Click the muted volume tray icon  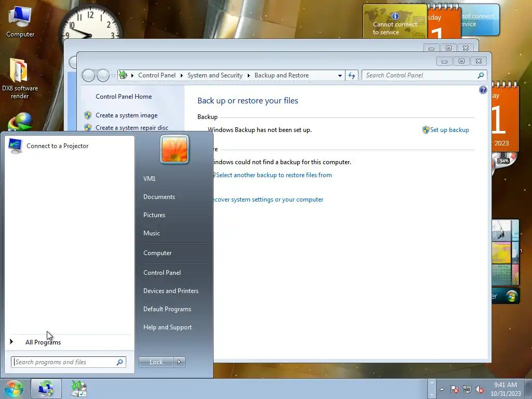(480, 390)
